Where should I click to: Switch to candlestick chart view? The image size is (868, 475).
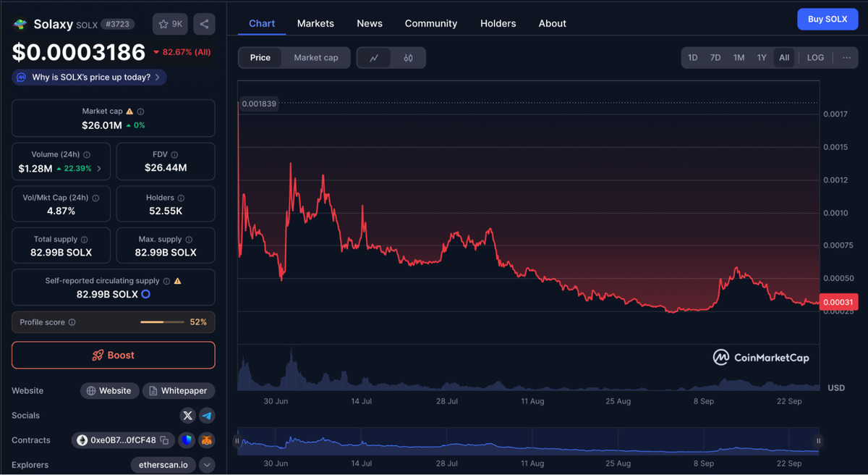[x=408, y=58]
